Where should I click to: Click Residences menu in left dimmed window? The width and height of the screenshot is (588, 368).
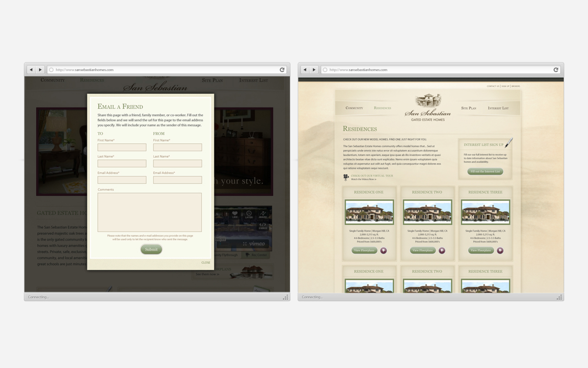point(92,80)
